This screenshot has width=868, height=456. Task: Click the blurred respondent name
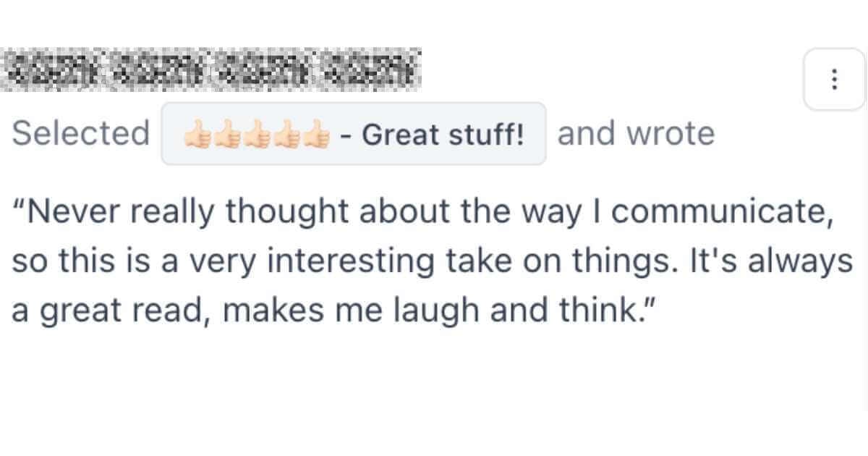[211, 70]
